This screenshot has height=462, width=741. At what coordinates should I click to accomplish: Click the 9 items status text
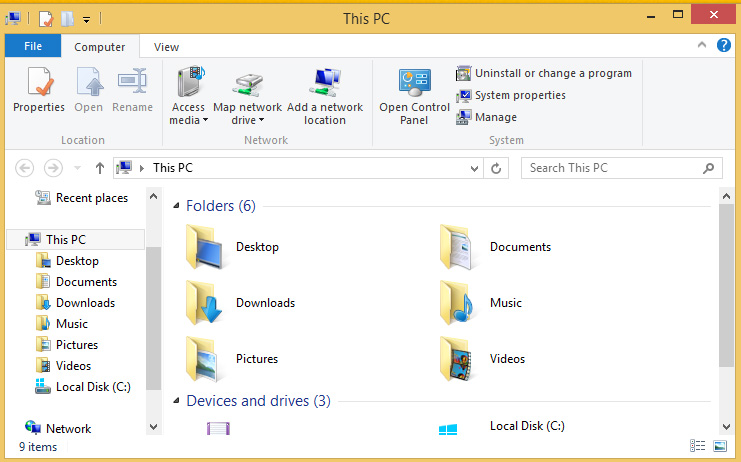38,447
